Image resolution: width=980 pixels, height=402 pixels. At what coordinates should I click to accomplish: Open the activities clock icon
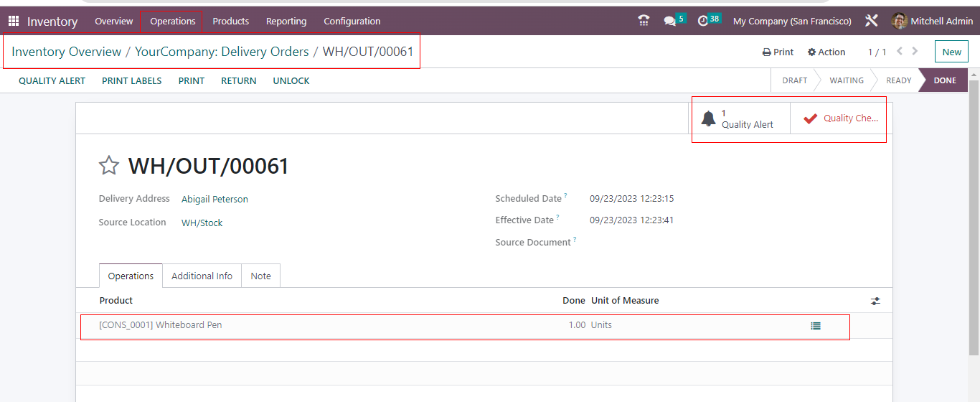pos(704,21)
